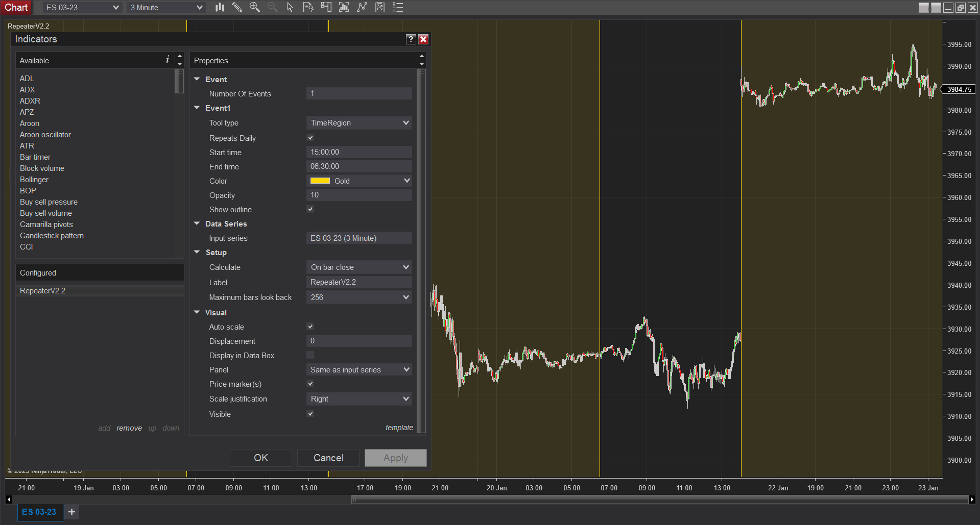The height and width of the screenshot is (525, 980).
Task: Open the Scale justification dropdown
Action: [359, 399]
